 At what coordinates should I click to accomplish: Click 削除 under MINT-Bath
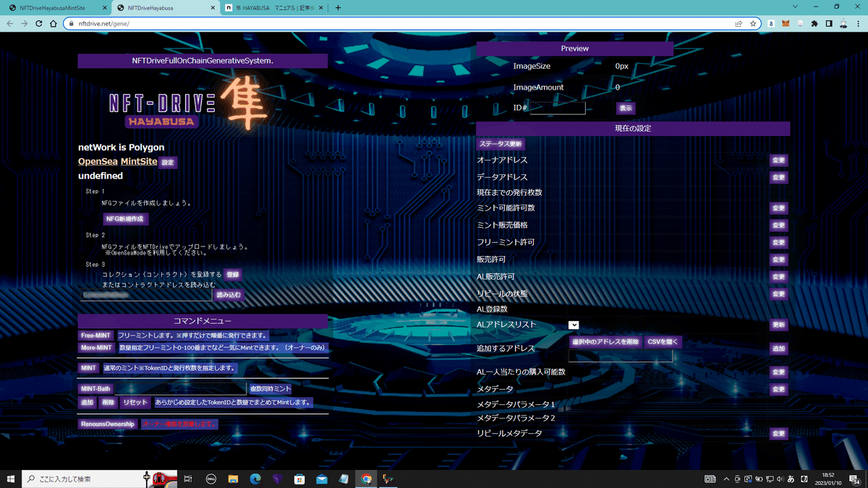pos(108,402)
